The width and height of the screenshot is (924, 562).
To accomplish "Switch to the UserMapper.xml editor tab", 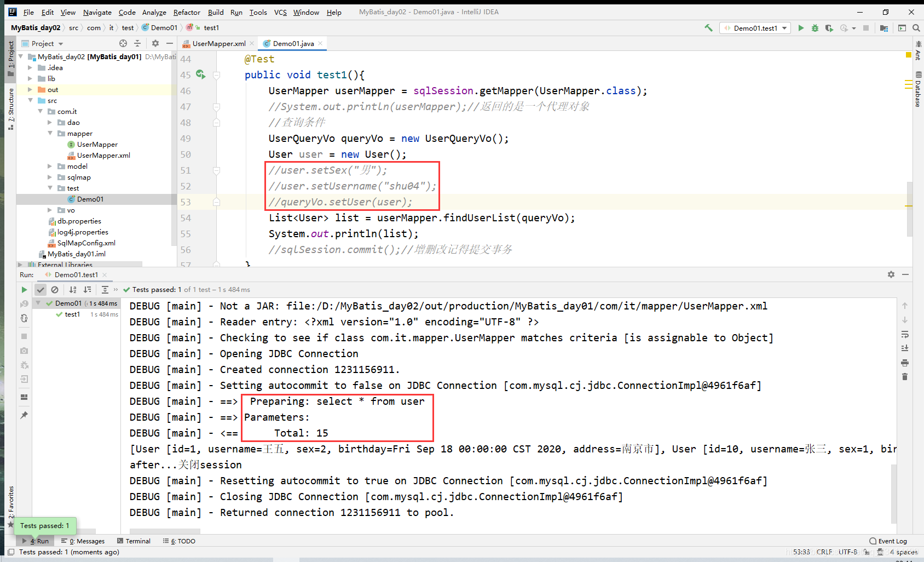I will pos(219,43).
